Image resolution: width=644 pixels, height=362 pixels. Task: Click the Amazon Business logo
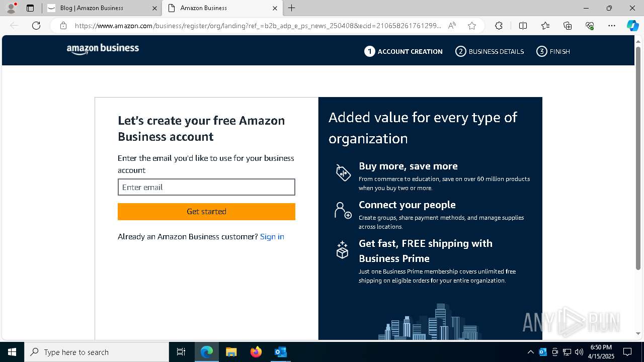pyautogui.click(x=103, y=49)
